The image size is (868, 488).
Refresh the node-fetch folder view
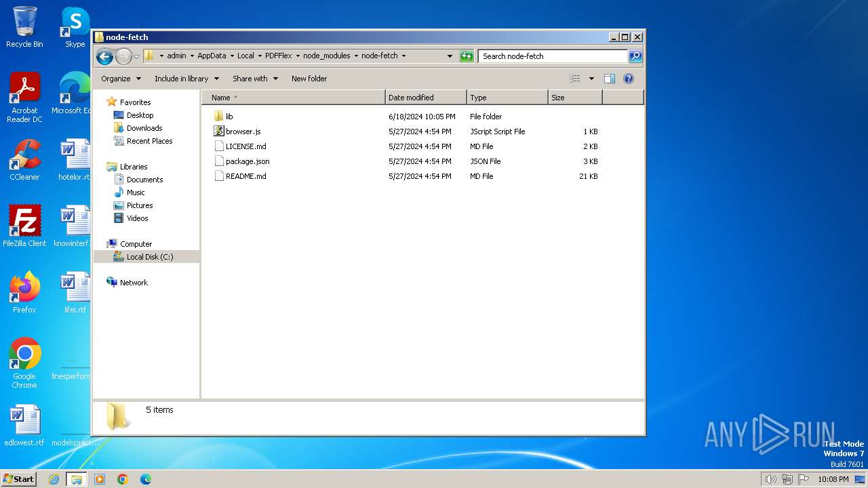click(467, 56)
